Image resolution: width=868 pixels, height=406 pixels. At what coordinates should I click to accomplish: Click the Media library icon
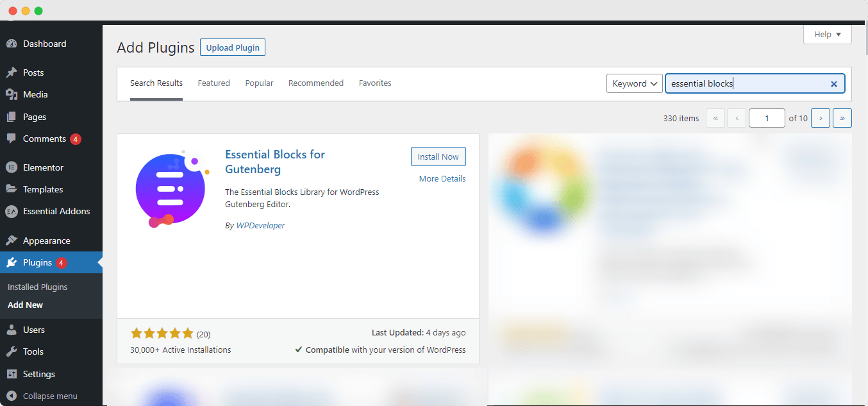point(12,94)
